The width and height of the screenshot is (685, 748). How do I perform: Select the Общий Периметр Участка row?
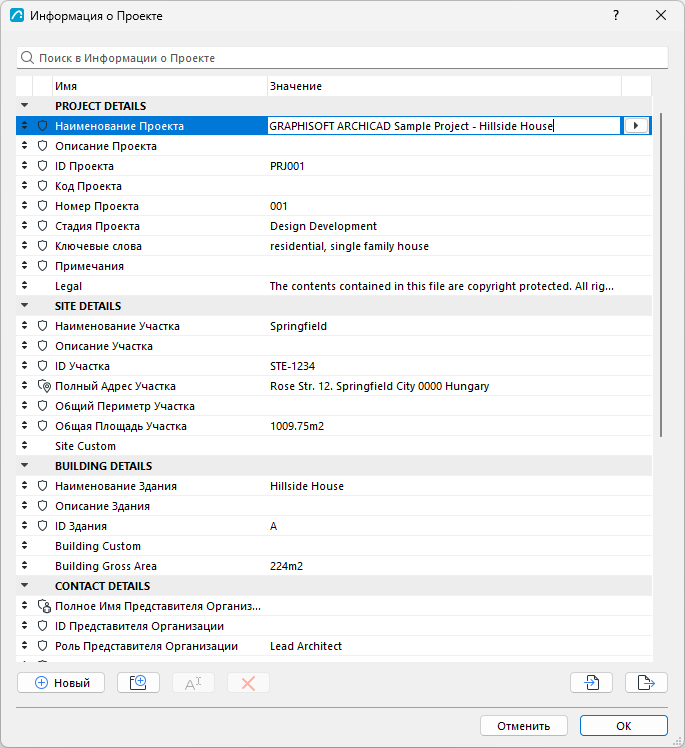pyautogui.click(x=334, y=406)
